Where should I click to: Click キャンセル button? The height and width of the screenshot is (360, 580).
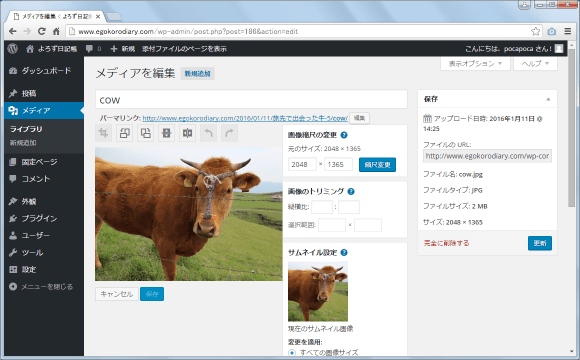click(x=117, y=294)
